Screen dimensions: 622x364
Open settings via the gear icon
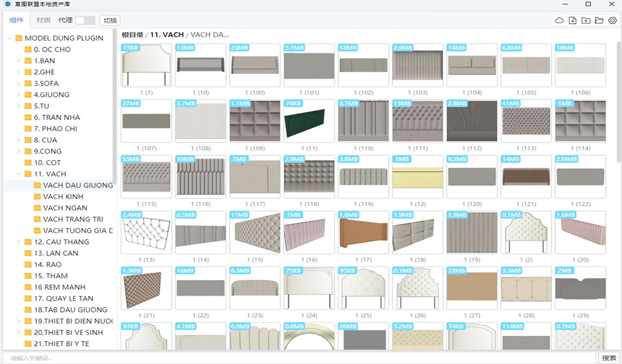612,21
